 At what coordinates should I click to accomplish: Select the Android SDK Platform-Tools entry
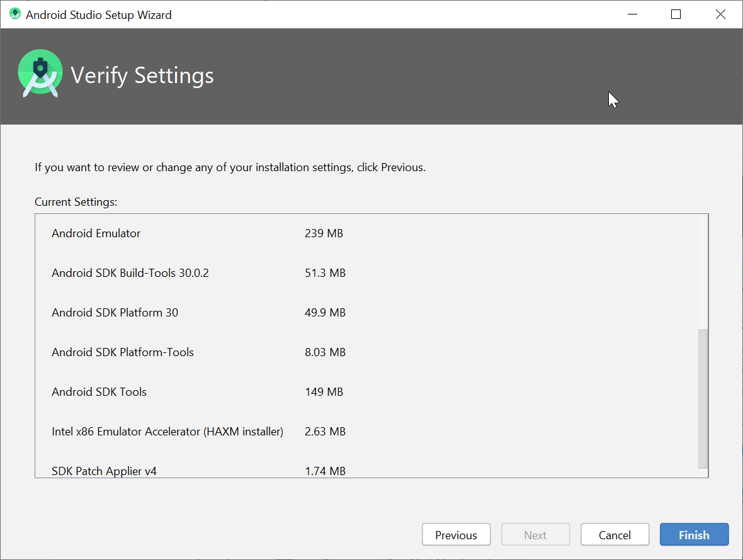(x=123, y=352)
